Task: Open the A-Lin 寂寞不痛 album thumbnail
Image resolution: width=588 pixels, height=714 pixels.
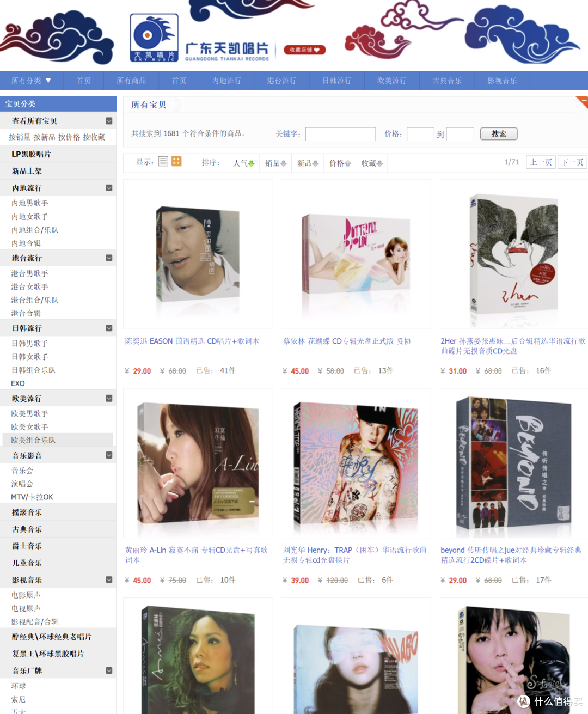Action: point(198,463)
